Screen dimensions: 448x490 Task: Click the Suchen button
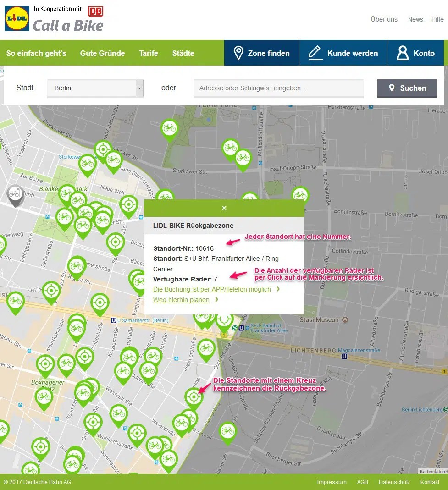[x=407, y=88]
